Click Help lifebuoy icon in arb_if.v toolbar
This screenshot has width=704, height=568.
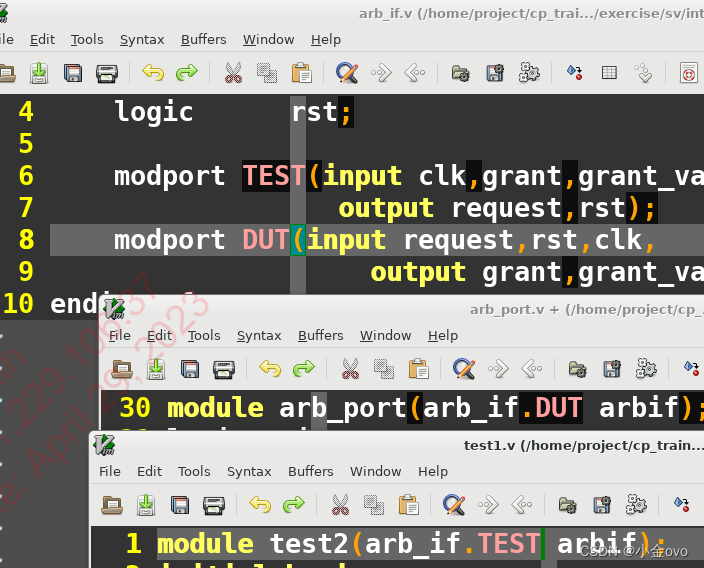tap(689, 73)
